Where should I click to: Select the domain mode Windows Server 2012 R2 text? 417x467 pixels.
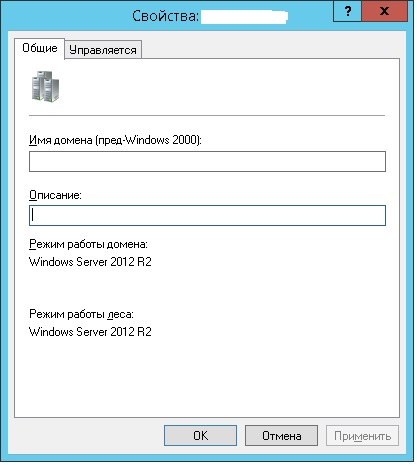click(90, 262)
